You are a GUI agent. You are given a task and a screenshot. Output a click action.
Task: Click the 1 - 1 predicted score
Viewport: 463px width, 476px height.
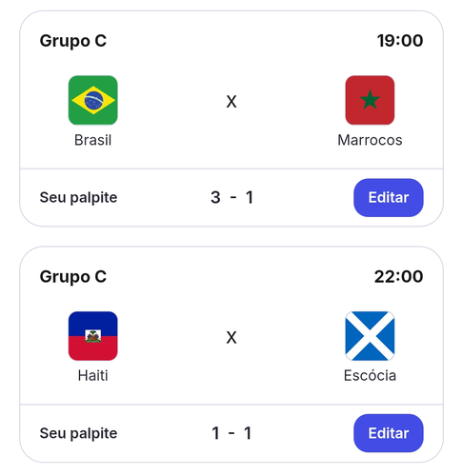point(231,433)
